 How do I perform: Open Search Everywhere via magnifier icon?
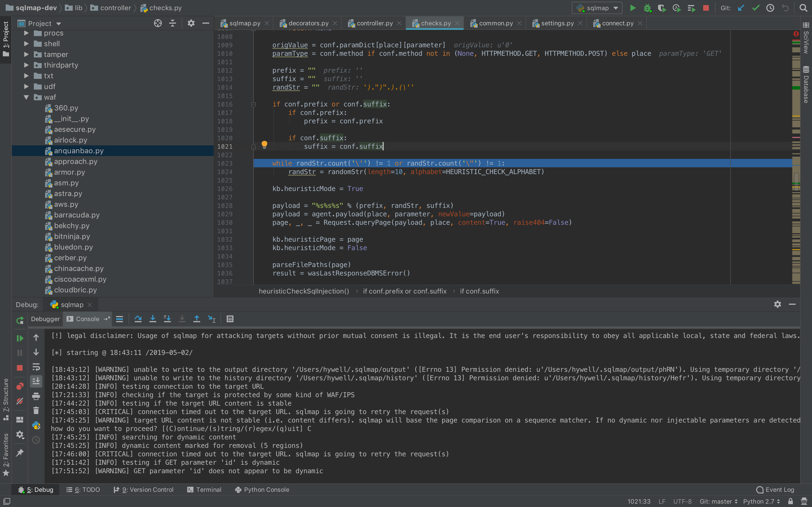[804, 8]
